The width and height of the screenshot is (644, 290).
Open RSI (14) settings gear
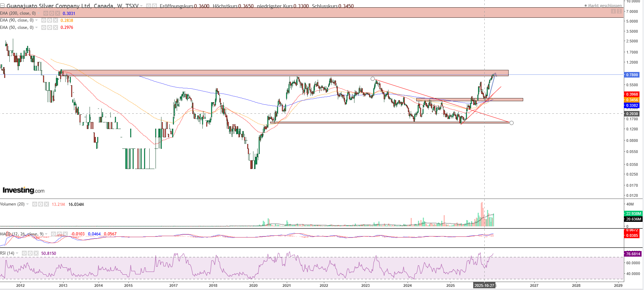pyautogui.click(x=30, y=253)
